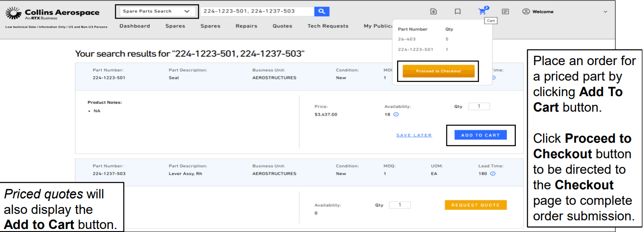Open the Quotes menu
Screen dimensions: 644x232
click(x=282, y=26)
